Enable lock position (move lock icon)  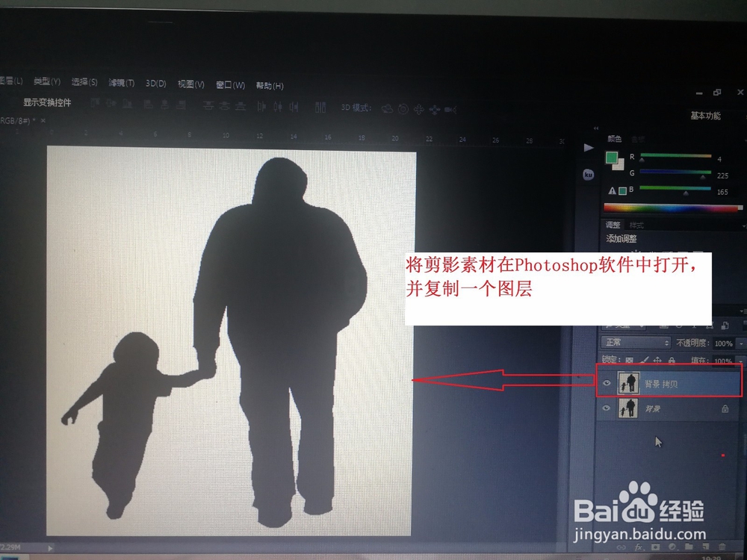[x=657, y=360]
